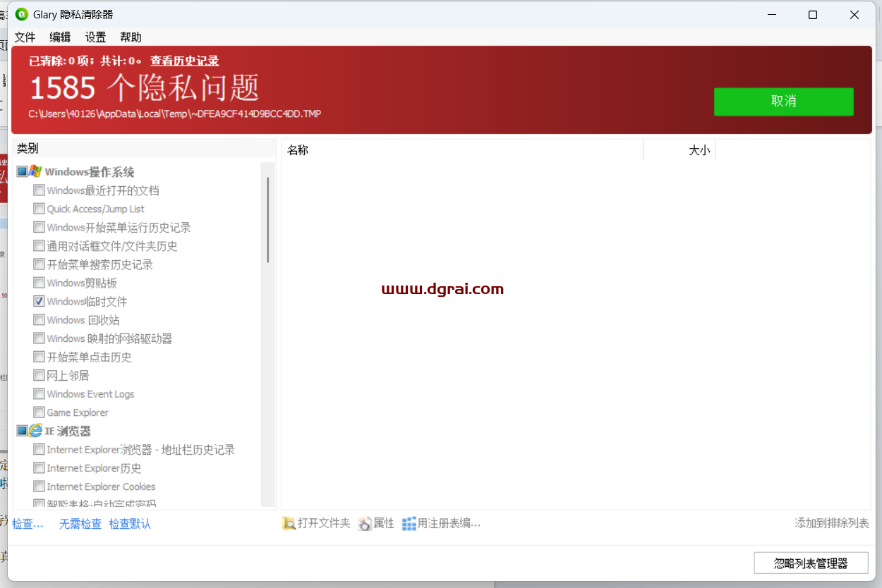882x588 pixels.
Task: Click the 属性 properties icon
Action: click(365, 523)
